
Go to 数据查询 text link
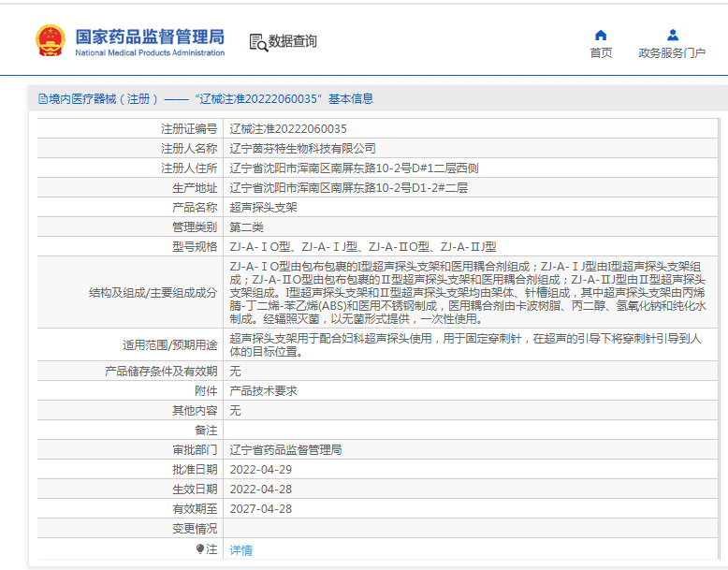click(292, 41)
